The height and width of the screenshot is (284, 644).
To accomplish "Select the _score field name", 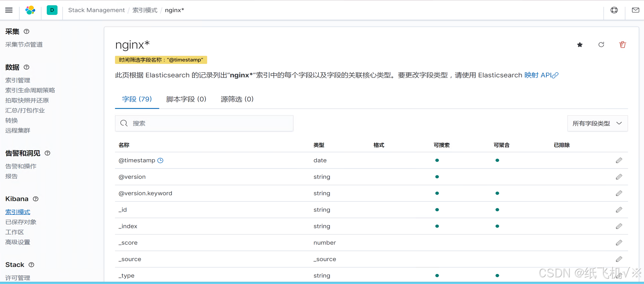I will [x=128, y=243].
